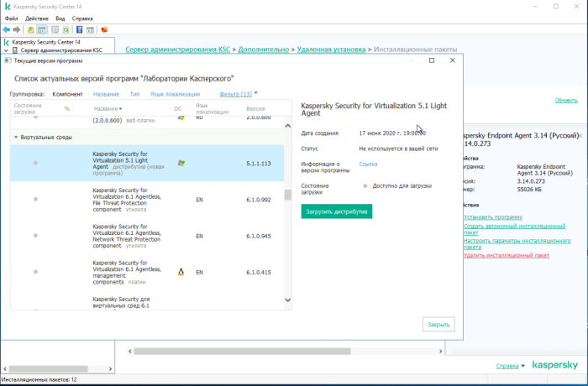The width and height of the screenshot is (588, 386).
Task: Open the Вид menu
Action: point(60,18)
